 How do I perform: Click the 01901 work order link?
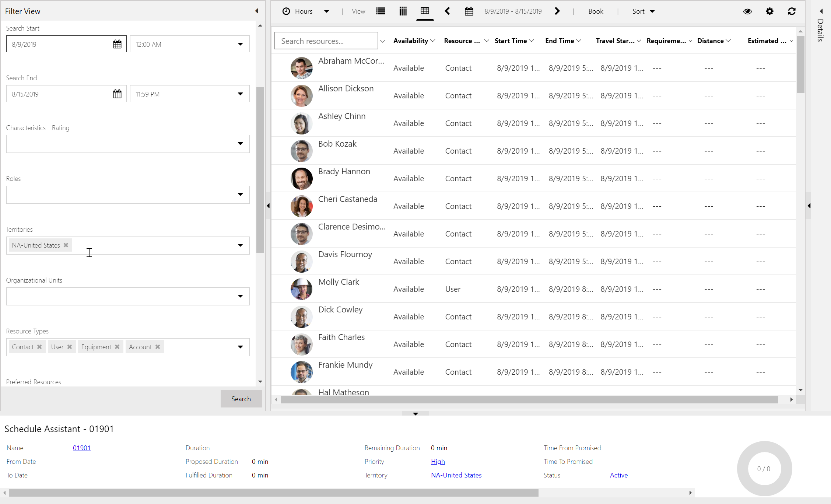(81, 448)
